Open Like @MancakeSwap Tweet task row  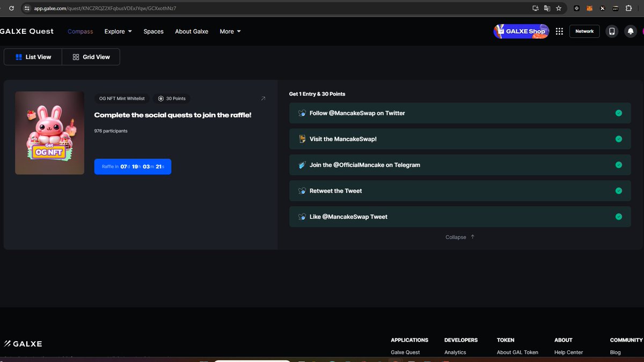click(460, 217)
